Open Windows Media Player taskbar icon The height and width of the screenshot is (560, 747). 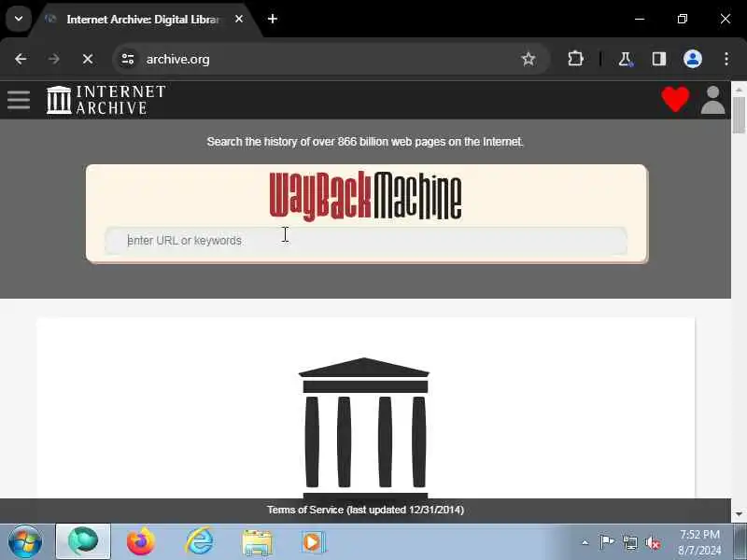pyautogui.click(x=314, y=542)
